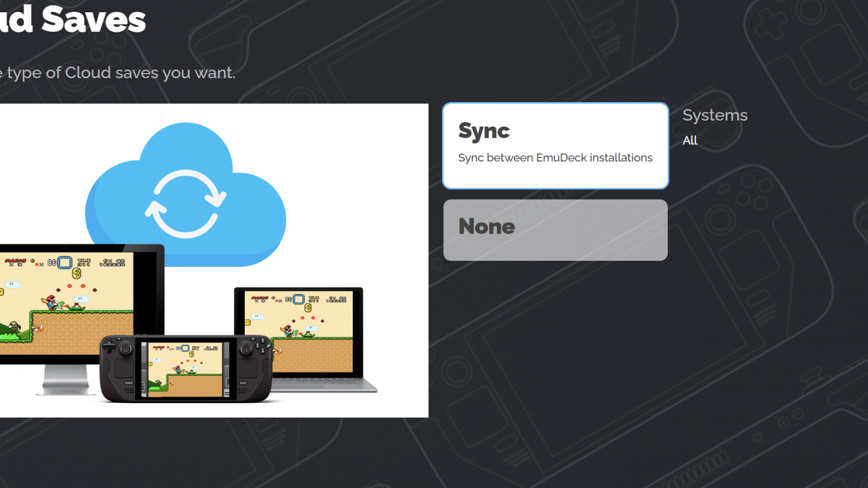Click "Sync between EmuDeck installations" description
The width and height of the screenshot is (868, 488).
555,158
